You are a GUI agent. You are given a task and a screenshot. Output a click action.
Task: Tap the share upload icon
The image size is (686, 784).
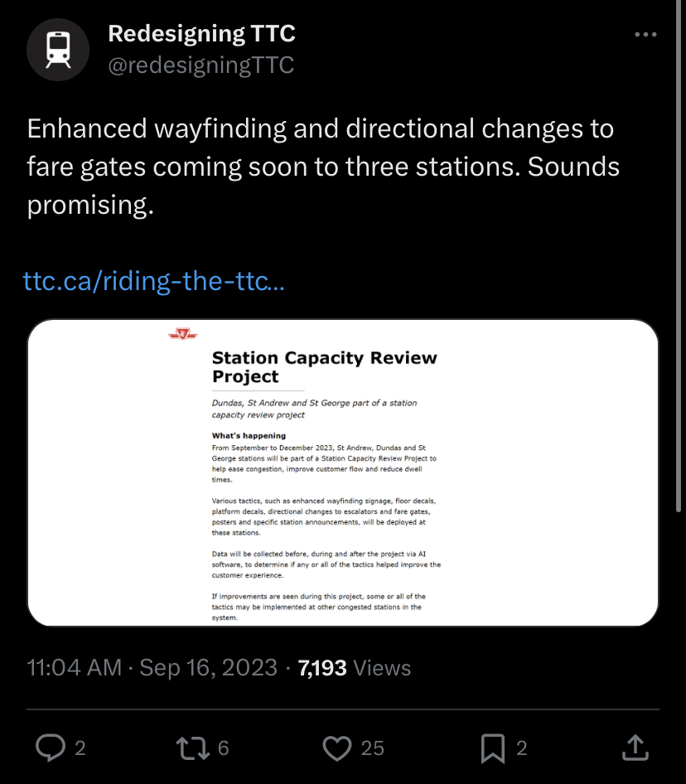click(635, 748)
